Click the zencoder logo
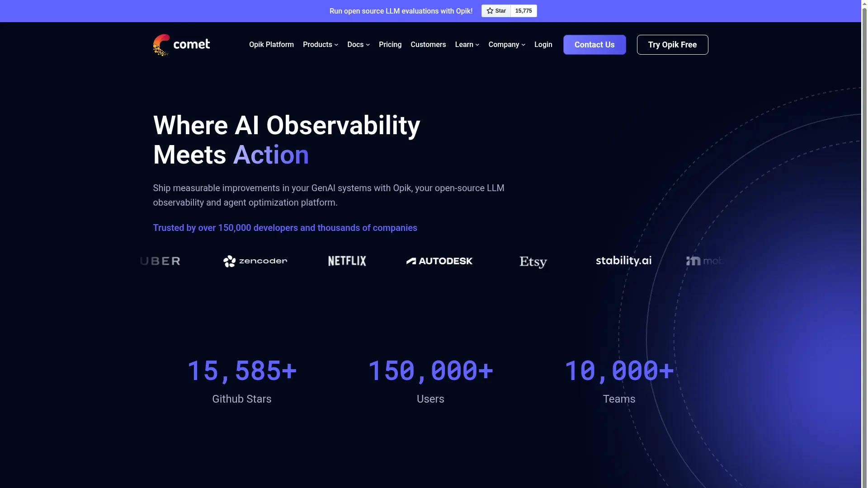This screenshot has height=488, width=868. point(255,261)
